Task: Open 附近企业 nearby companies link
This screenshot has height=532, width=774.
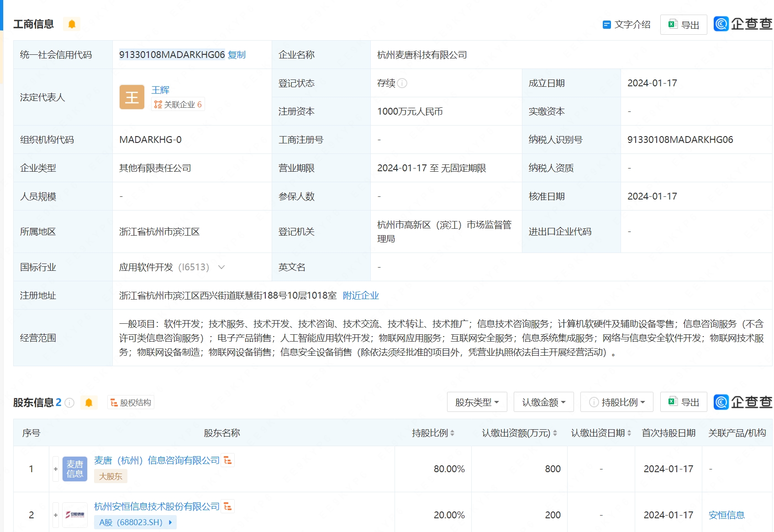Action: 361,295
